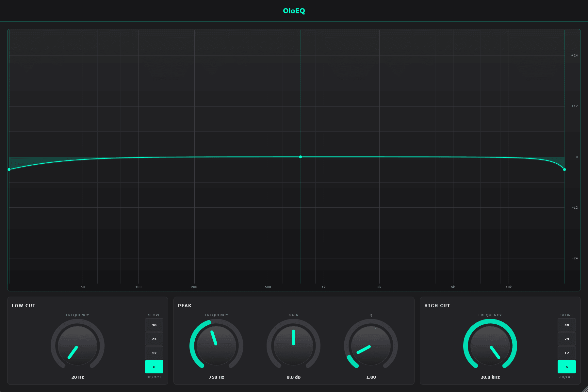Click the 2k frequency axis label
Image resolution: width=588 pixels, height=392 pixels.
point(379,287)
